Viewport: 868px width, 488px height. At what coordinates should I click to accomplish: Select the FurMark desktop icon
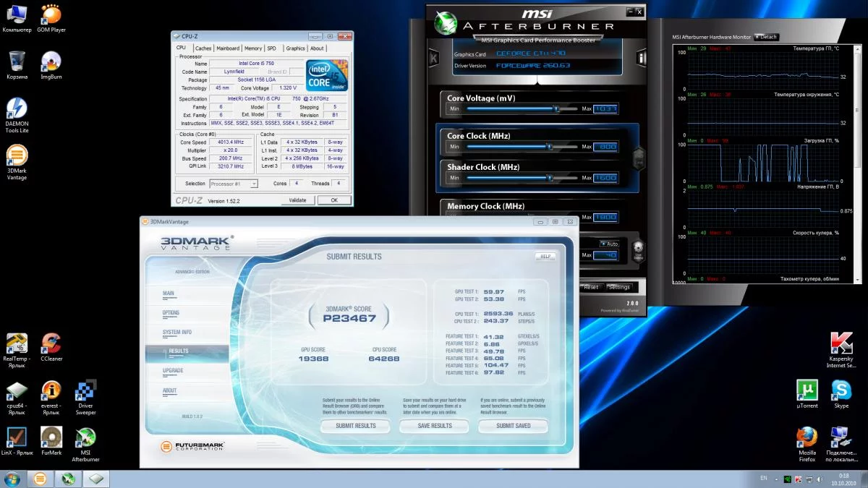click(51, 441)
